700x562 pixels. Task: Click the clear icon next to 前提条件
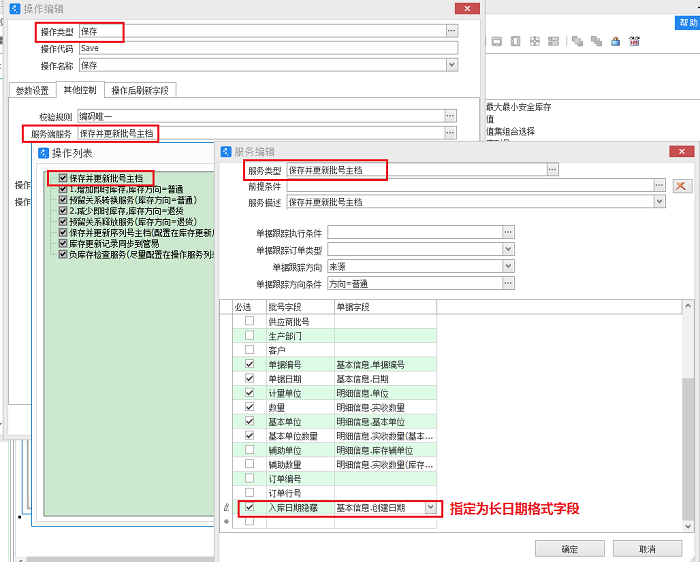pyautogui.click(x=682, y=186)
